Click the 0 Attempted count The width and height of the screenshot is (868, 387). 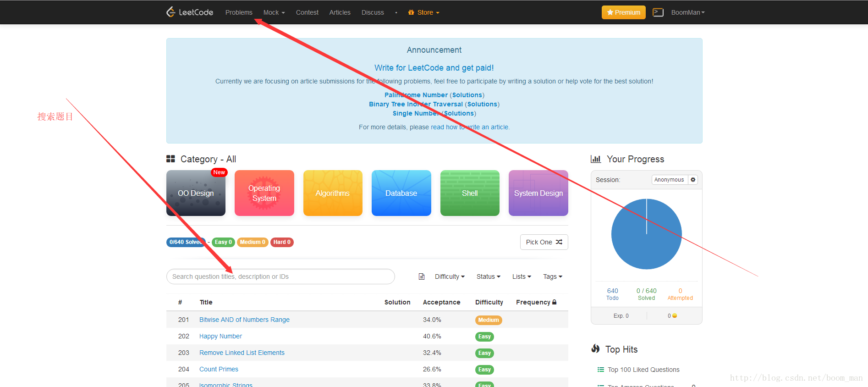pyautogui.click(x=680, y=294)
